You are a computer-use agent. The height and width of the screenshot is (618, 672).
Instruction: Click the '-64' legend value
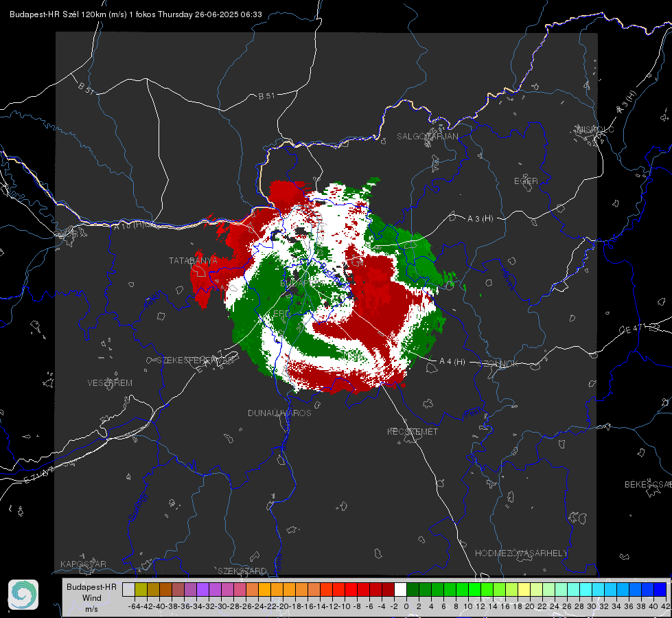pos(134,606)
